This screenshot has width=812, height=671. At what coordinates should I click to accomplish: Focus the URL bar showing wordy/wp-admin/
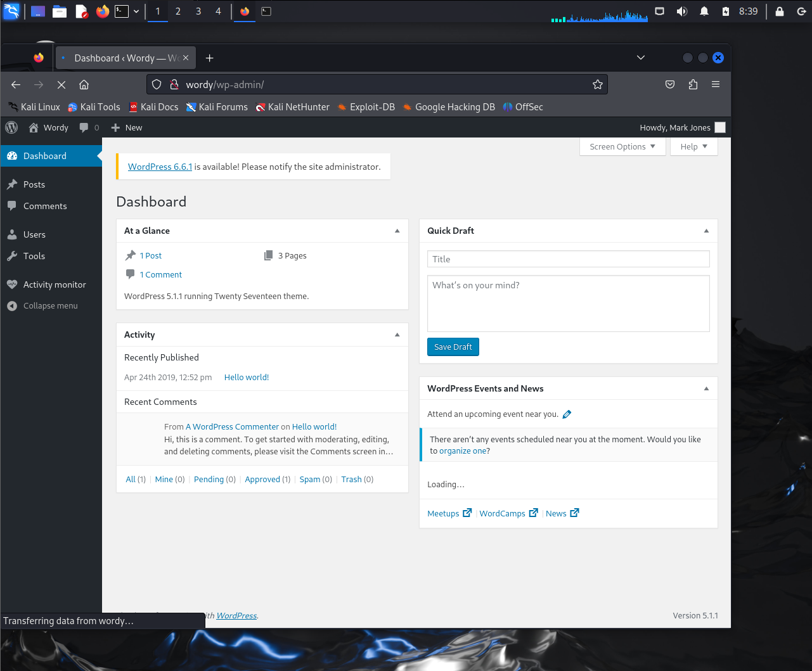click(377, 84)
